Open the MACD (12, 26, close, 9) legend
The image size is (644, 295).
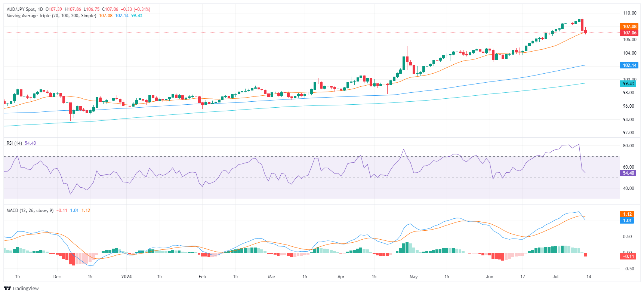point(30,211)
